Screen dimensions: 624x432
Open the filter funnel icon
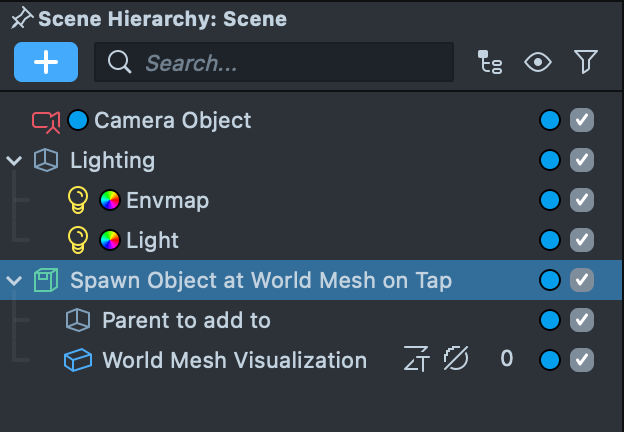click(586, 62)
